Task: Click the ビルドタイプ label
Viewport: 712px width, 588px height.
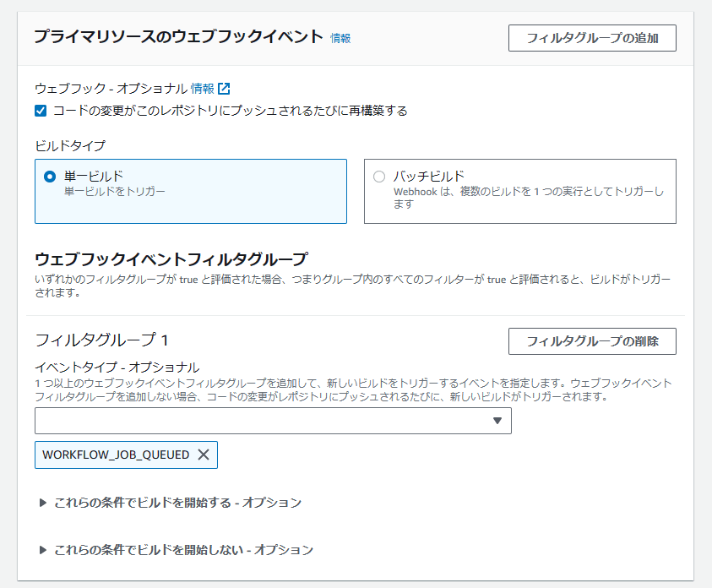Action: point(70,146)
